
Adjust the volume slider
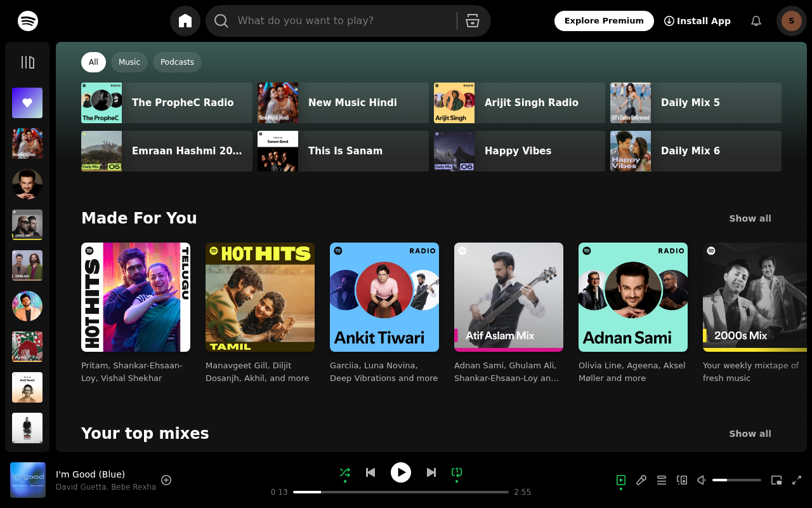[x=737, y=480]
